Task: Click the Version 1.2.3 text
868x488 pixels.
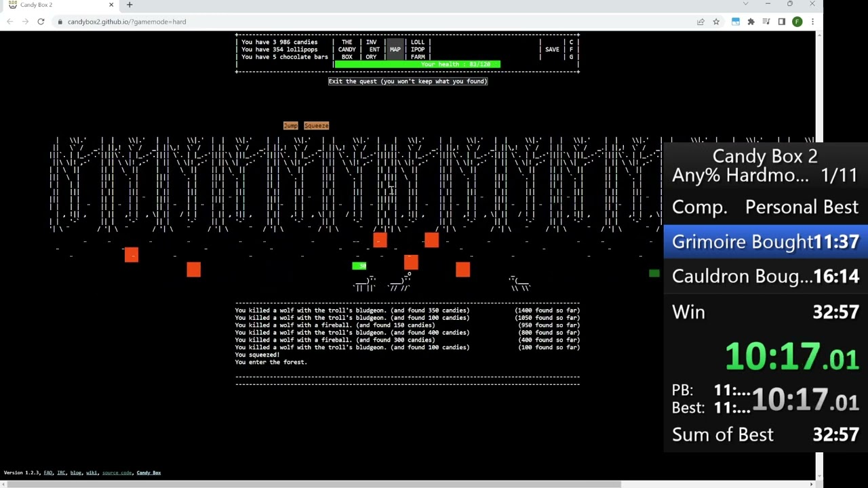Action: [x=22, y=472]
